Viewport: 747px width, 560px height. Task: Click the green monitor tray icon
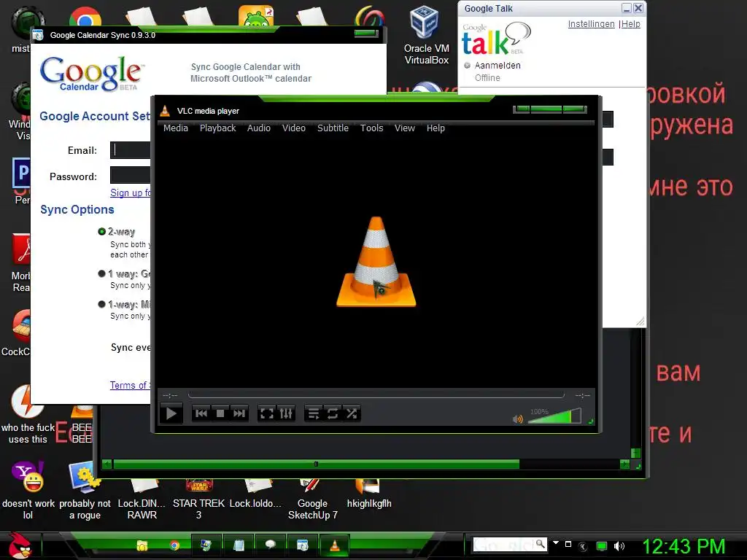(x=602, y=546)
